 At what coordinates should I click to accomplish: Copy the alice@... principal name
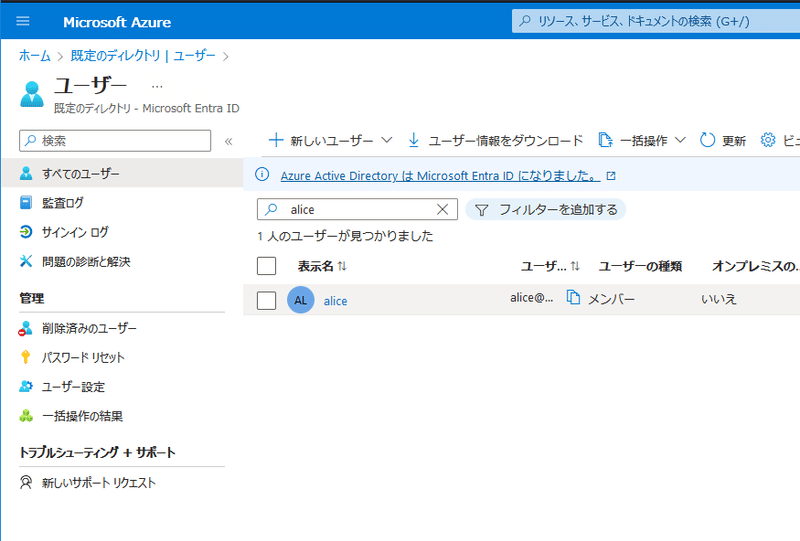pyautogui.click(x=573, y=297)
